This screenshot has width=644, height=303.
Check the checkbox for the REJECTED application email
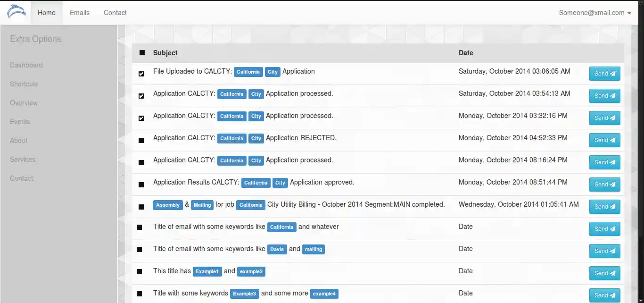tap(141, 140)
